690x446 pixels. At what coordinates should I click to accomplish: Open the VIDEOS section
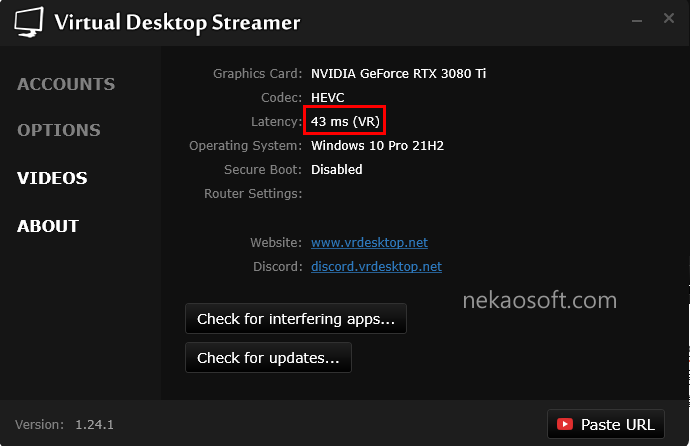point(52,178)
